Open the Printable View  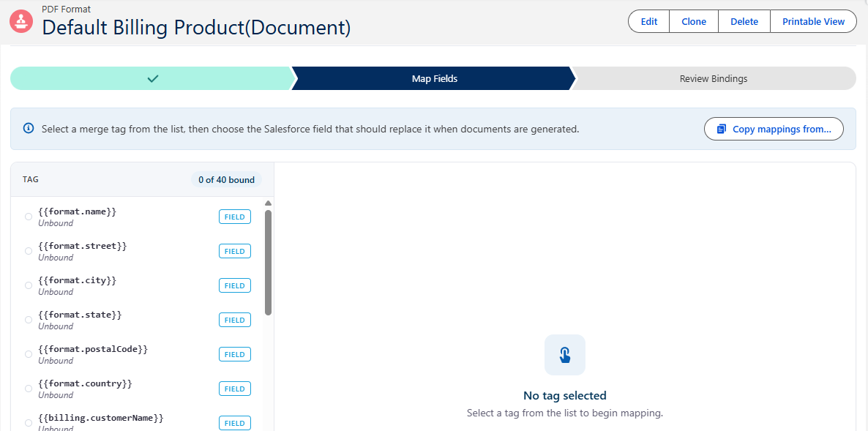813,21
